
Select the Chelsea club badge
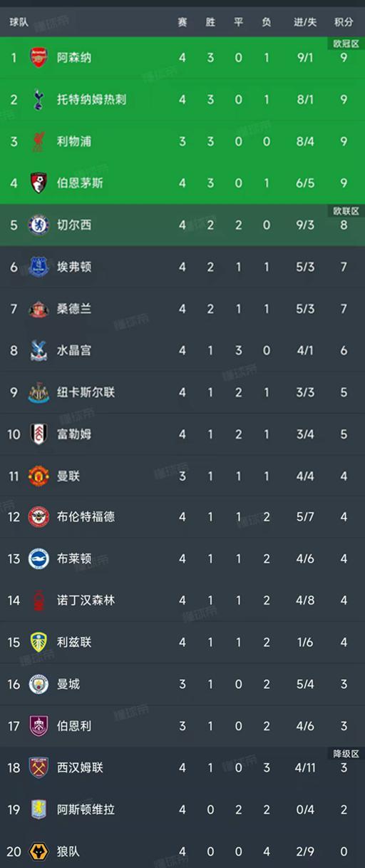(38, 225)
